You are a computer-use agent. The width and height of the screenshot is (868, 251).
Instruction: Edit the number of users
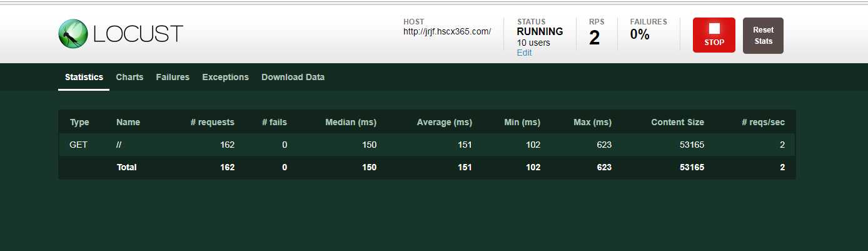click(524, 53)
